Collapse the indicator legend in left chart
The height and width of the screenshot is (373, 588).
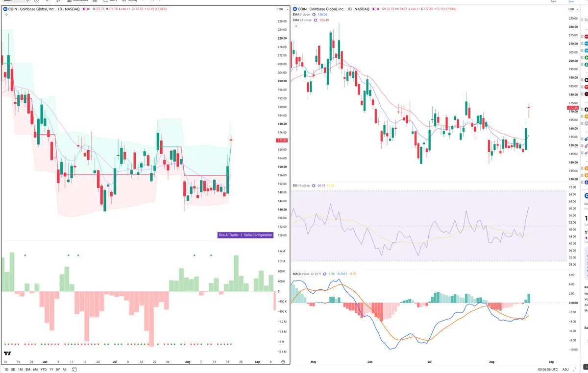click(x=6, y=15)
